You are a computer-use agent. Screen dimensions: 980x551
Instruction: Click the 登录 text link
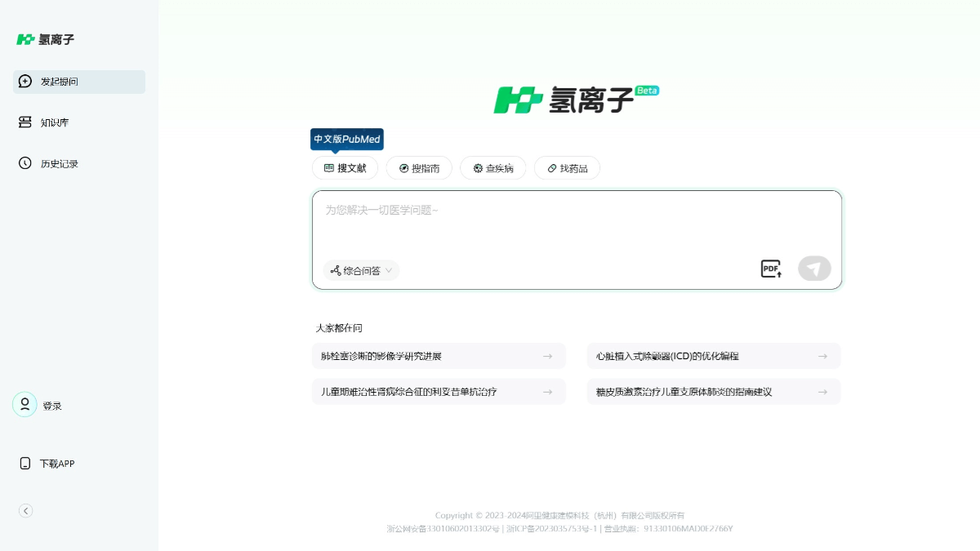coord(52,406)
